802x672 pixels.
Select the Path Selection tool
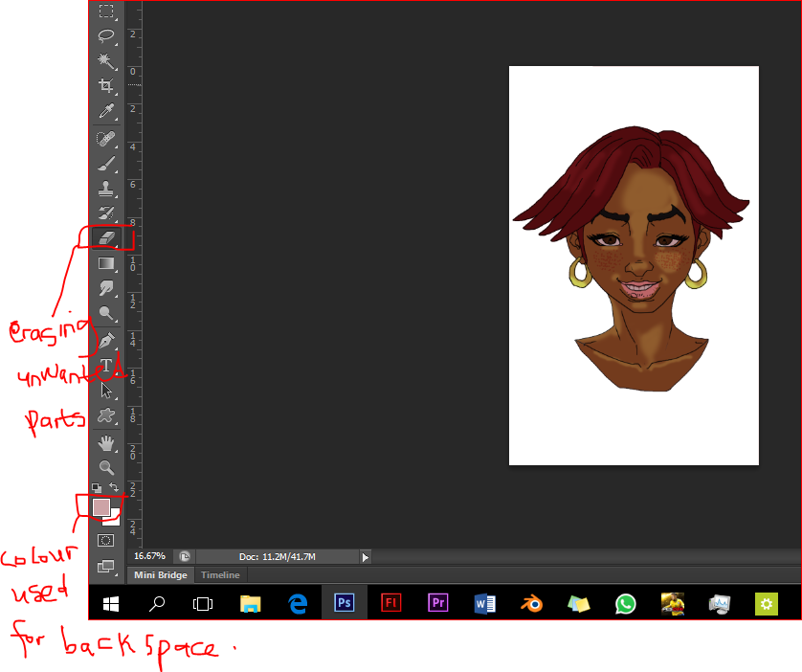[x=106, y=391]
